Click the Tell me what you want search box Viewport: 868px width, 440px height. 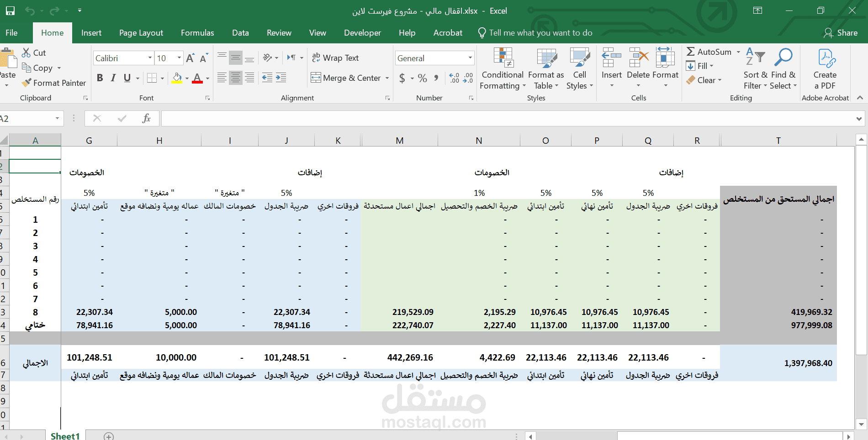pyautogui.click(x=535, y=33)
